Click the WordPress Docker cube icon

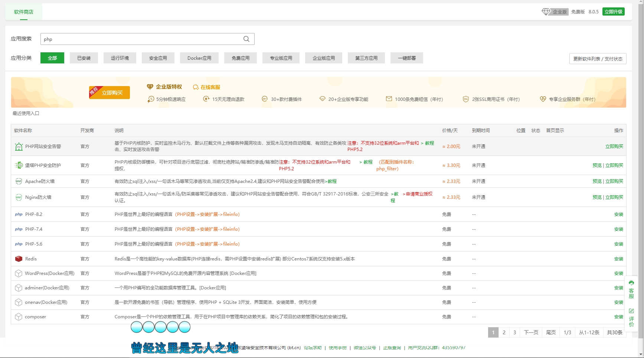point(19,273)
